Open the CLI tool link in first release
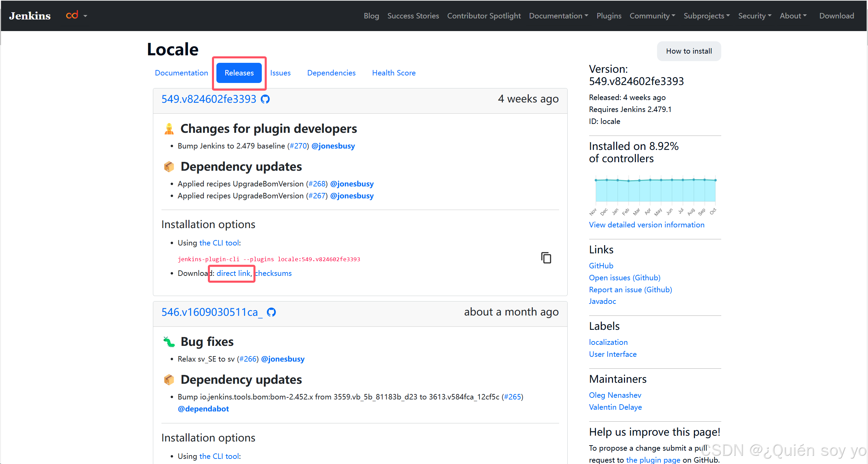Viewport: 868px width, 464px height. tap(219, 243)
